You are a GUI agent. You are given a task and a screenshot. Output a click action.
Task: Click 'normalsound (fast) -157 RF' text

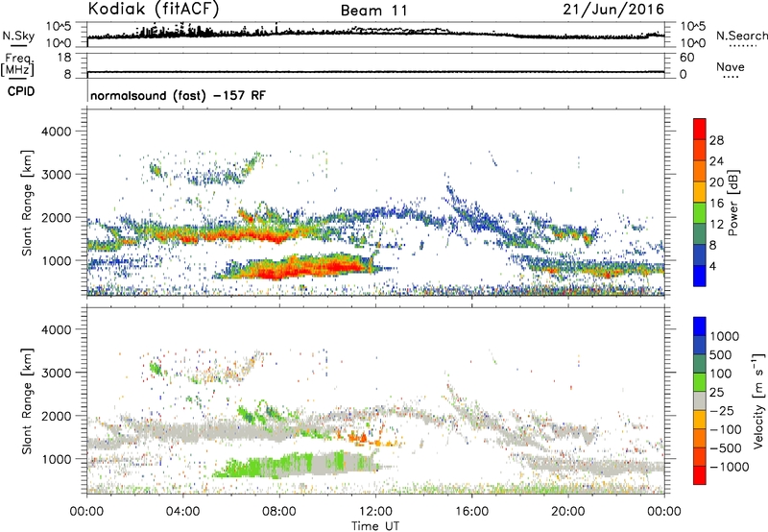(178, 95)
